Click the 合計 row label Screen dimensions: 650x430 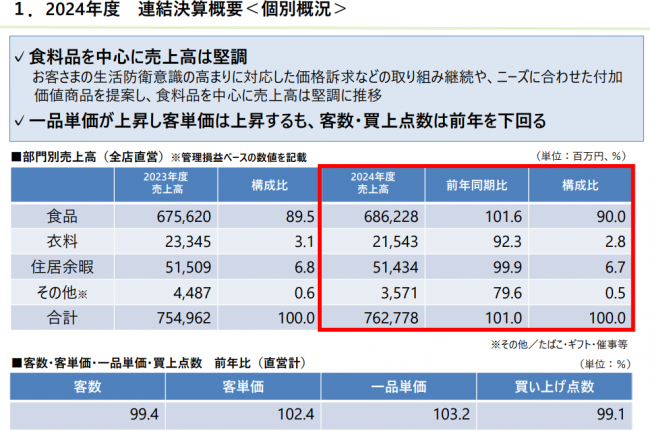point(62,317)
